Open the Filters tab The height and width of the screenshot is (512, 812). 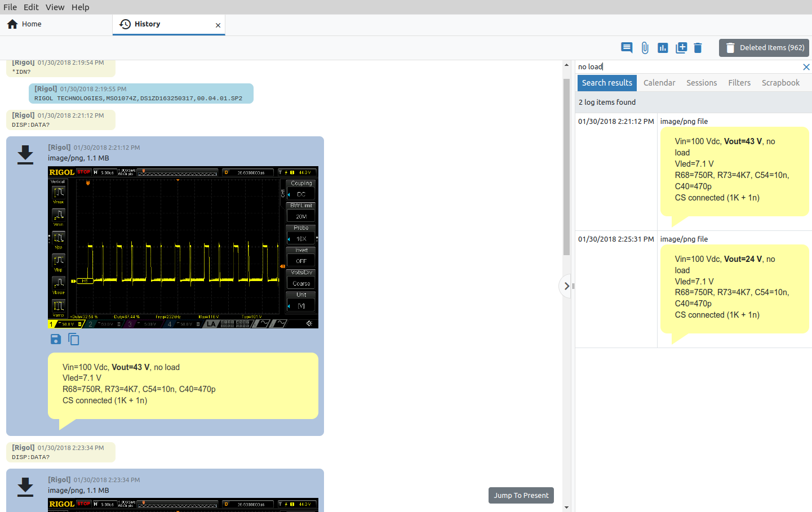pos(739,83)
